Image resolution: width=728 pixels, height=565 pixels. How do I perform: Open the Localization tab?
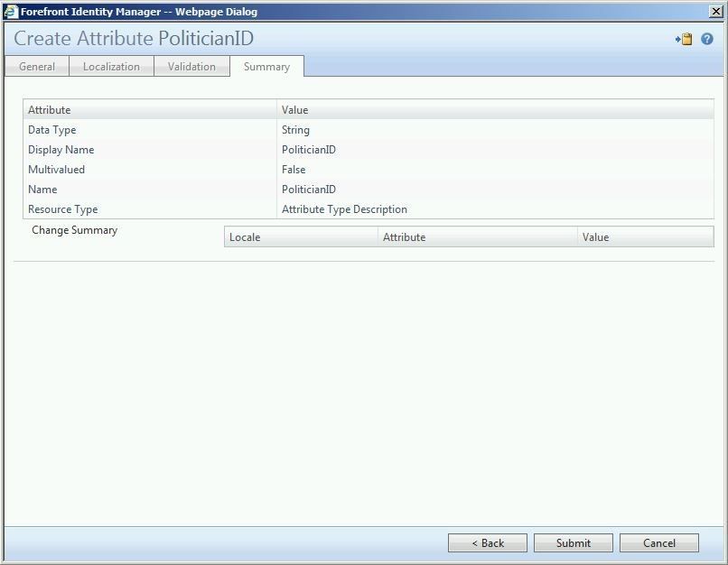pos(111,67)
